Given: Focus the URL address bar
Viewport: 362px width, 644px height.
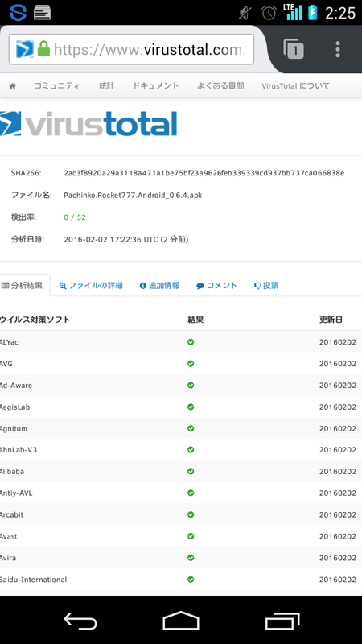Looking at the screenshot, I should tap(131, 49).
